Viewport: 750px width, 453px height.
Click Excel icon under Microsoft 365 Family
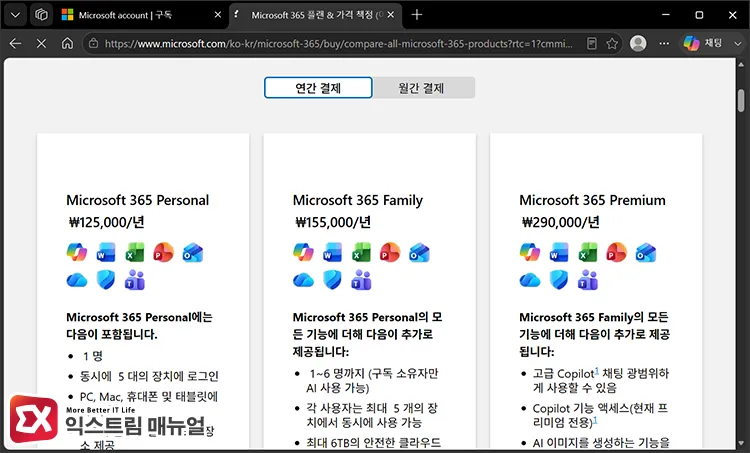click(x=362, y=252)
